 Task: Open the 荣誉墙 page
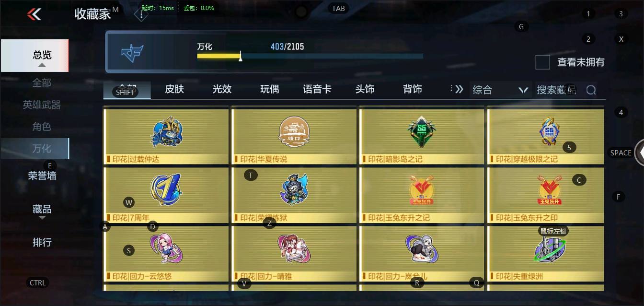pyautogui.click(x=42, y=176)
